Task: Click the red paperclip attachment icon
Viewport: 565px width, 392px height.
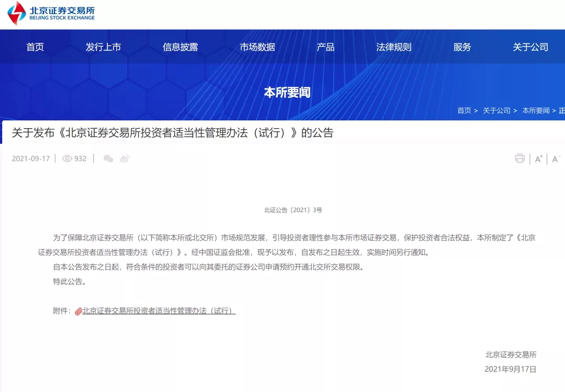Action: coord(78,311)
